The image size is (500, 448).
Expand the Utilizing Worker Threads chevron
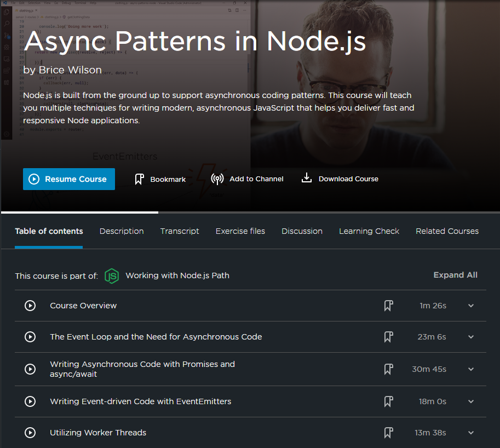click(x=471, y=433)
